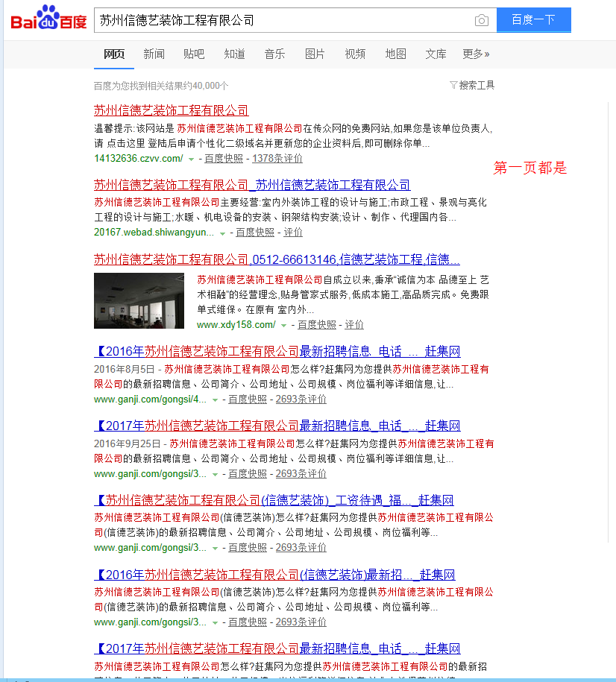Expand arrow beside ganji.com/gongsi/4...

click(215, 400)
